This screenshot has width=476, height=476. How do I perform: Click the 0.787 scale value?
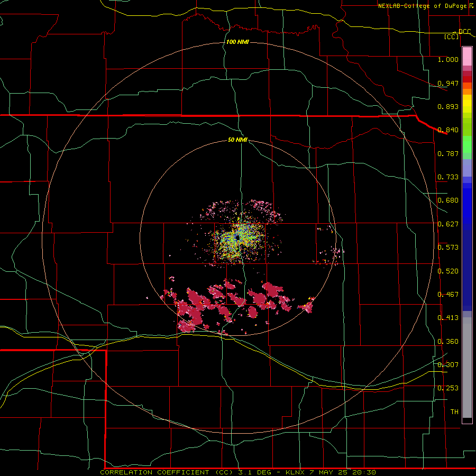point(448,153)
